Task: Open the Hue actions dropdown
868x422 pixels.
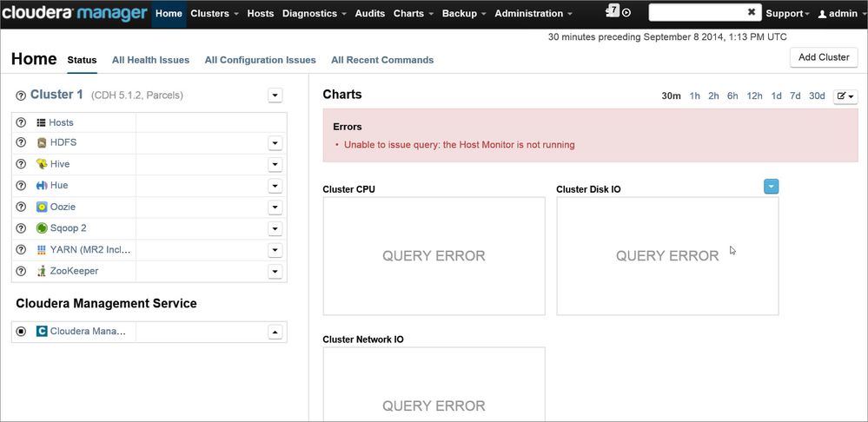Action: coord(275,186)
